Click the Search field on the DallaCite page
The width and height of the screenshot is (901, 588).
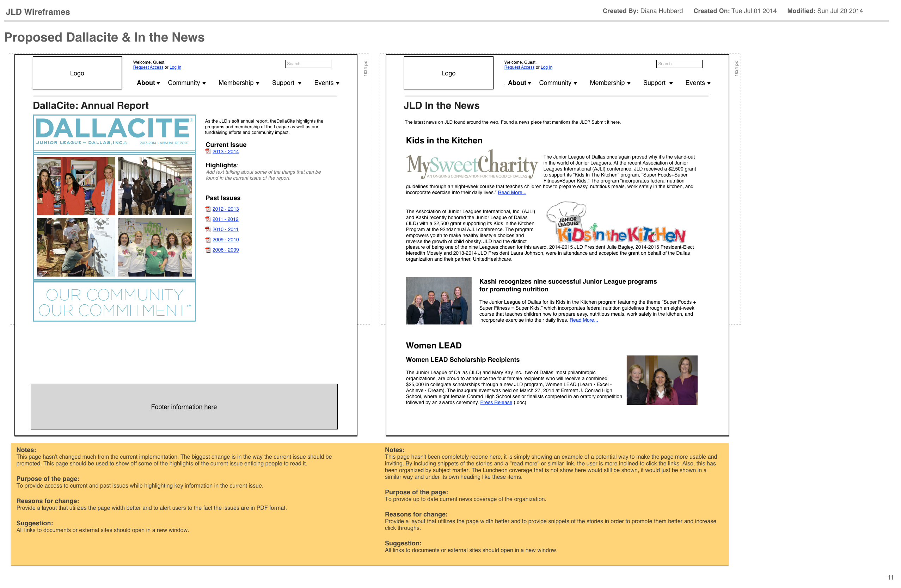[x=308, y=64]
